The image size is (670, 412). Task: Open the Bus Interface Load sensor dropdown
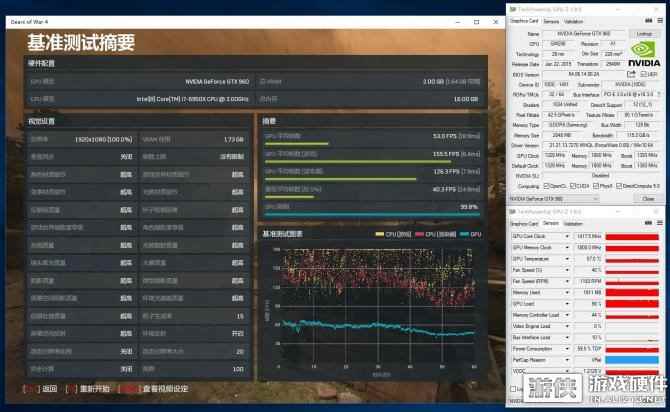click(567, 338)
